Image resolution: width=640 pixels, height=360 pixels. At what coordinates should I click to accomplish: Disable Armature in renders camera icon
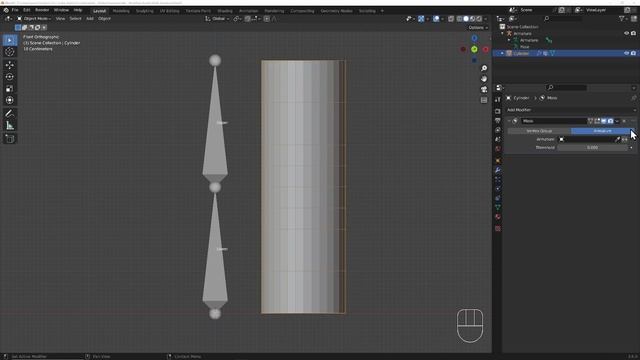click(x=633, y=33)
